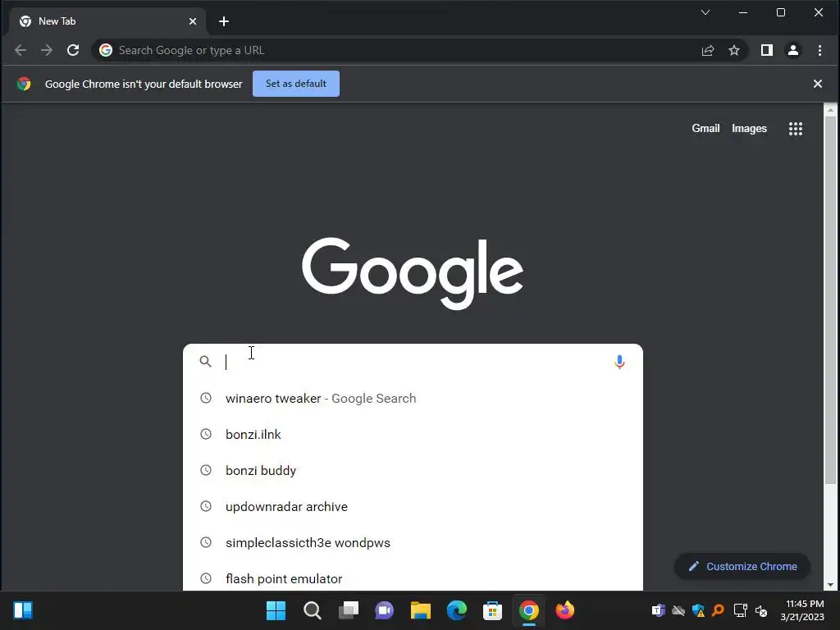Click the Google search box
The image size is (840, 630).
pos(413,362)
